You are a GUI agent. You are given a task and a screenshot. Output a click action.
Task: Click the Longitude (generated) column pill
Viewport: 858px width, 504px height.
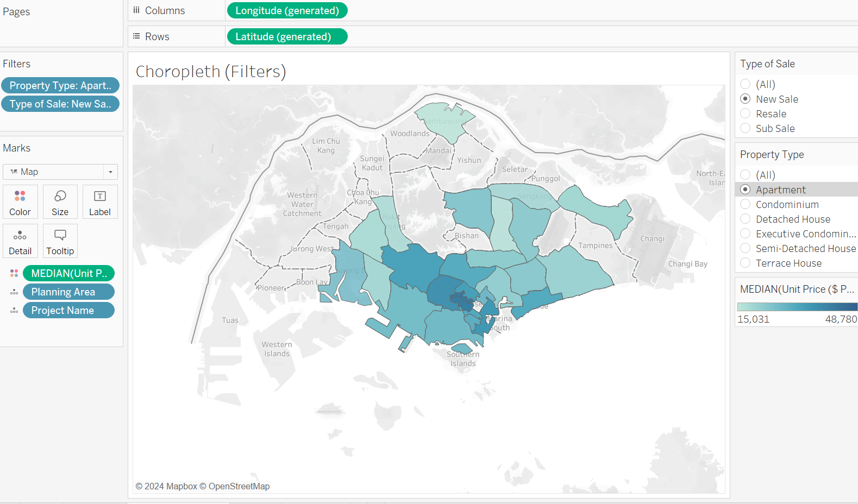pos(287,10)
